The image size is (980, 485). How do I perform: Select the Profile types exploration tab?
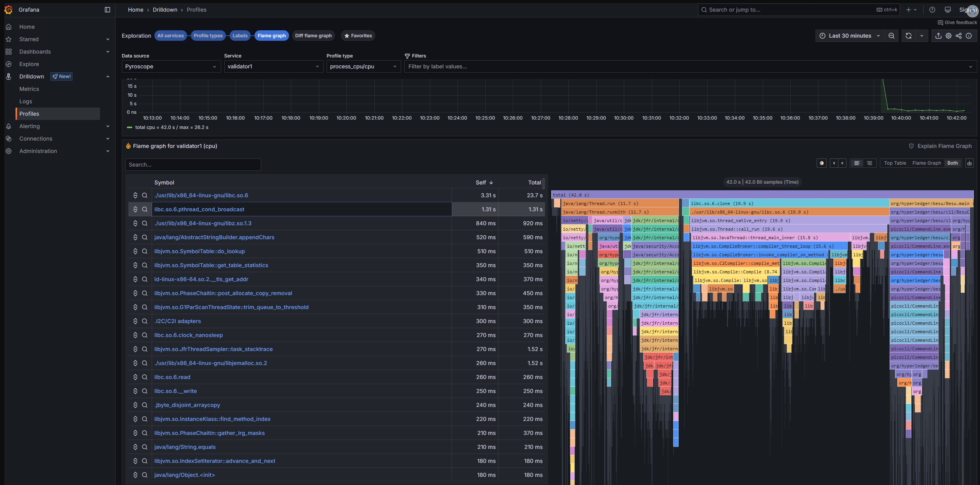coord(208,36)
